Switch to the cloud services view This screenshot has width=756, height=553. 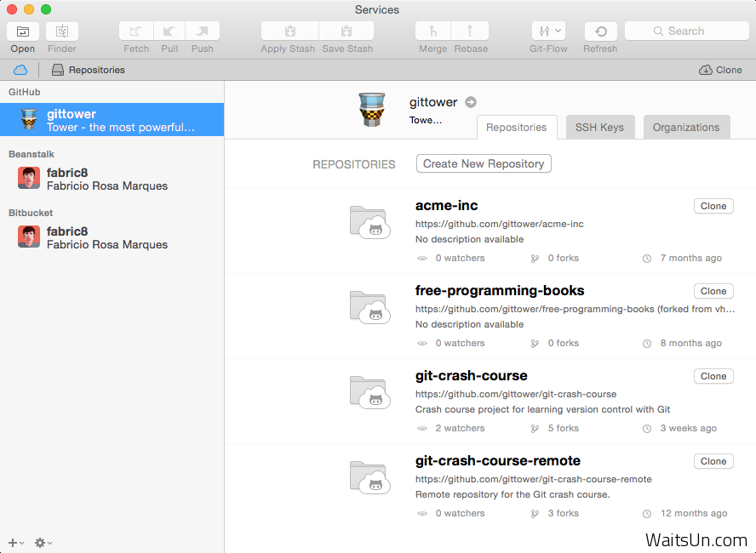click(x=20, y=70)
